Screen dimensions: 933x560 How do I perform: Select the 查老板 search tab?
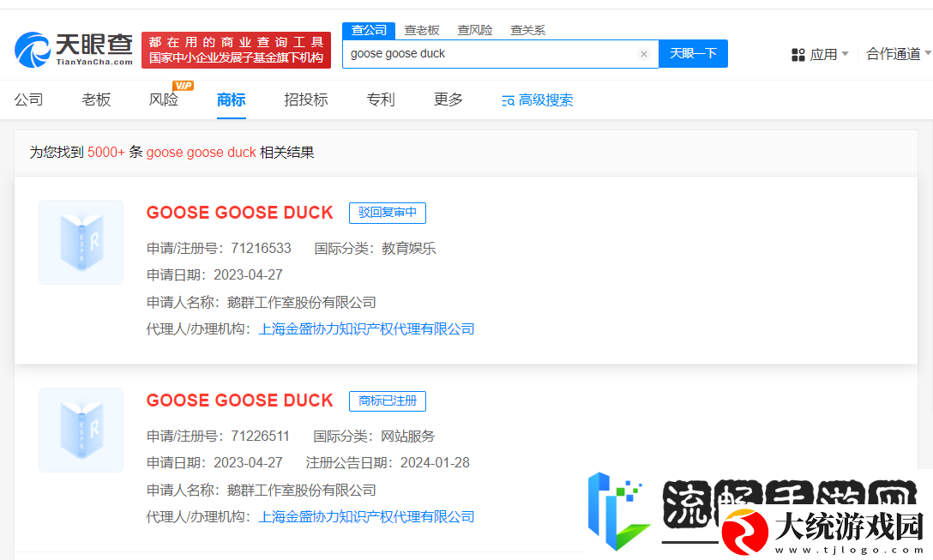click(x=422, y=30)
